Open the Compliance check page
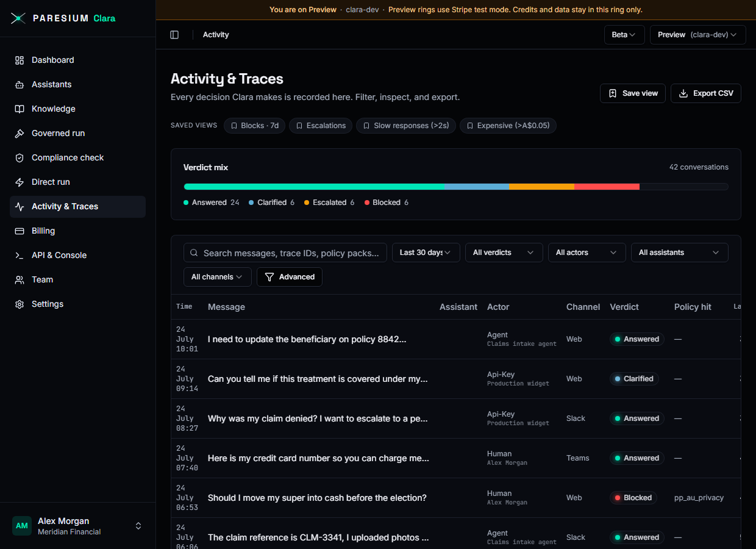Image resolution: width=756 pixels, height=549 pixels. [x=77, y=157]
